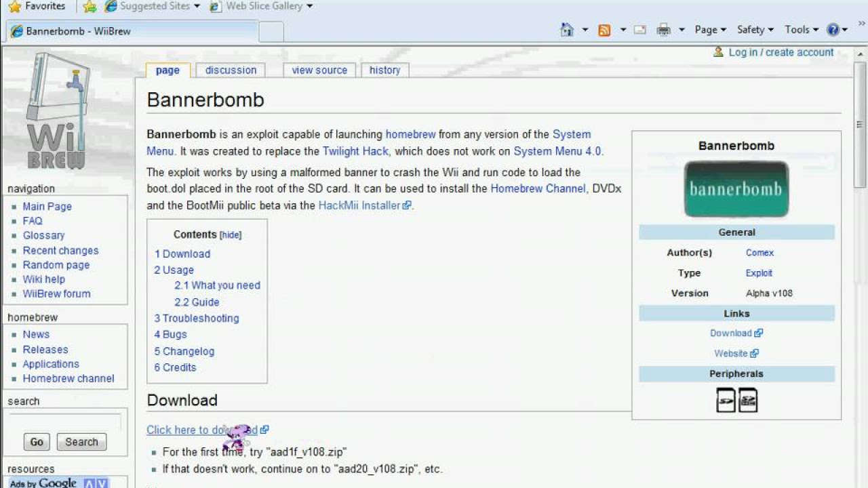Image resolution: width=868 pixels, height=488 pixels.
Task: Open the Safety menu
Action: point(755,30)
